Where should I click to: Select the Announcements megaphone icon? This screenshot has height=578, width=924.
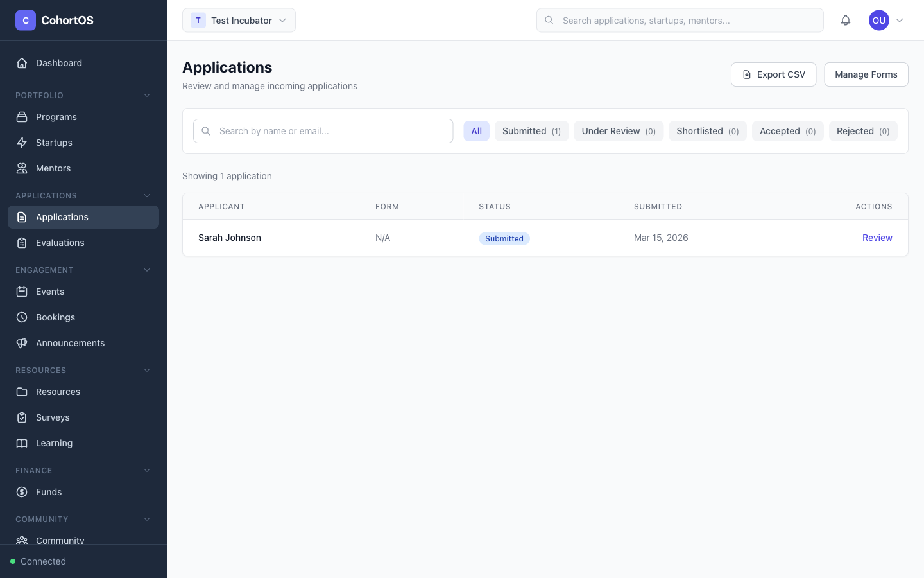pyautogui.click(x=22, y=342)
